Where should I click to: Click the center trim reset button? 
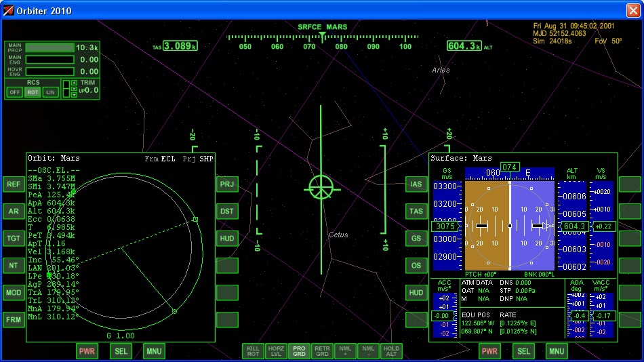75,89
